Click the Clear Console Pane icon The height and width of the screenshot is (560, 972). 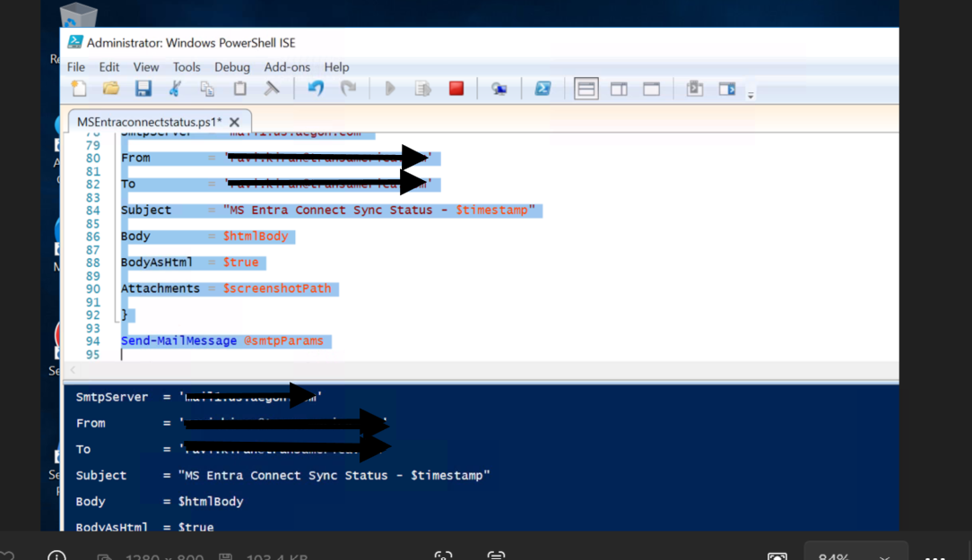[x=272, y=89]
